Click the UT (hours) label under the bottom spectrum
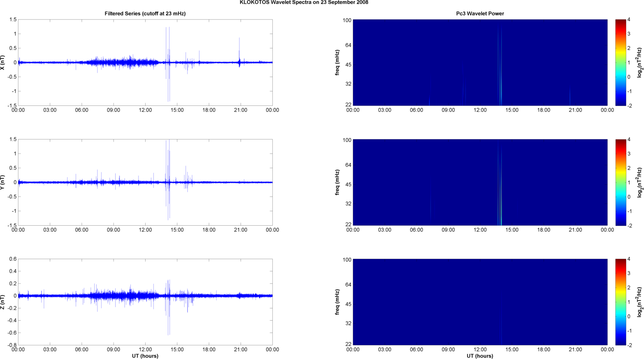This screenshot has height=359, width=644. coord(480,356)
